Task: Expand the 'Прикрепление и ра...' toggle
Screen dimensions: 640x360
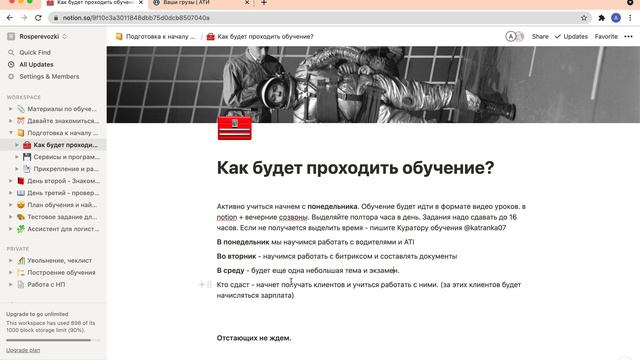Action: (x=17, y=169)
